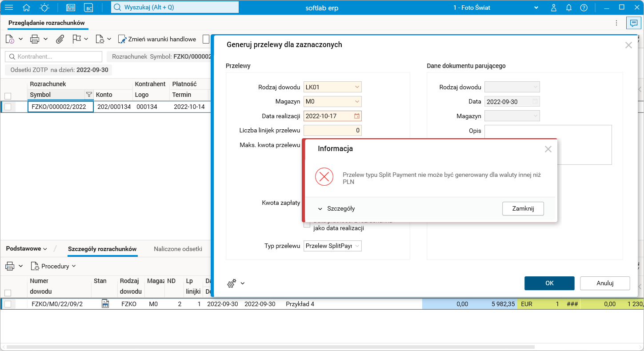Click the top toolbar printer icon
The width and height of the screenshot is (644, 351).
pyautogui.click(x=35, y=39)
